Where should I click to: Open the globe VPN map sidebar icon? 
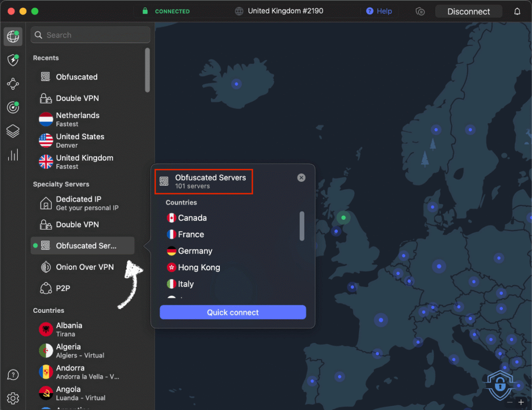point(13,36)
